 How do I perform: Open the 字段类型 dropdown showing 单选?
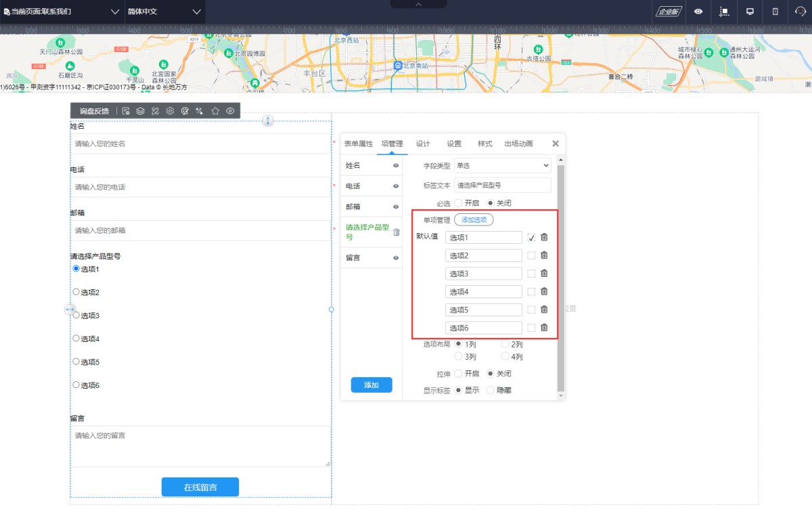(502, 166)
